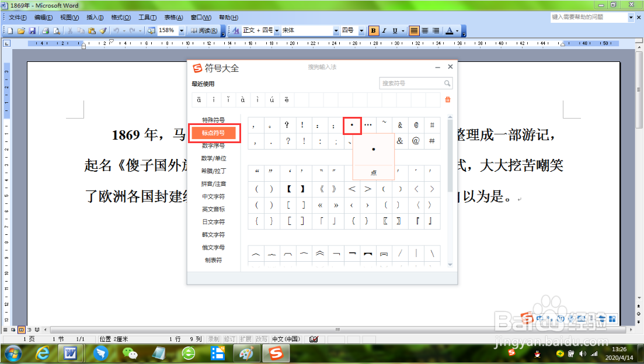Open the undo history dropdown arrow
The height and width of the screenshot is (364, 644).
click(x=124, y=31)
